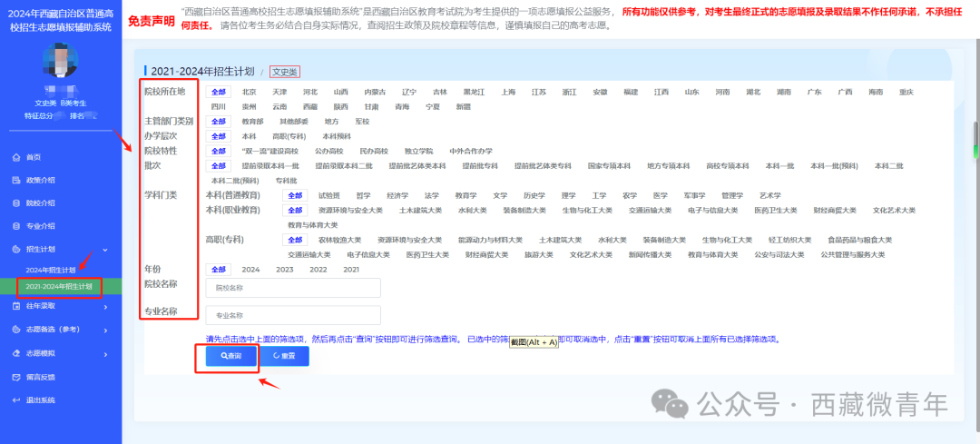Collapse the 招生计划 sidebar submenu chevron
Image resolution: width=980 pixels, height=444 pixels.
(105, 250)
